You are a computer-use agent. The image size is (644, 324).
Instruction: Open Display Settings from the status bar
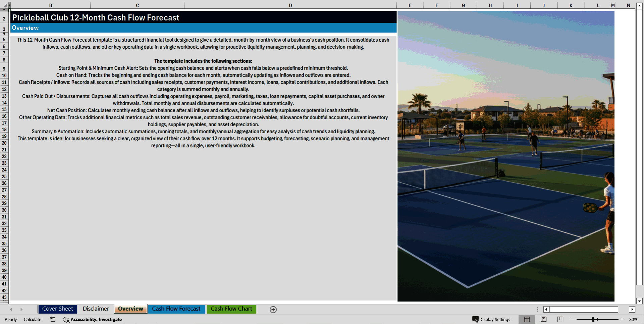(x=491, y=319)
